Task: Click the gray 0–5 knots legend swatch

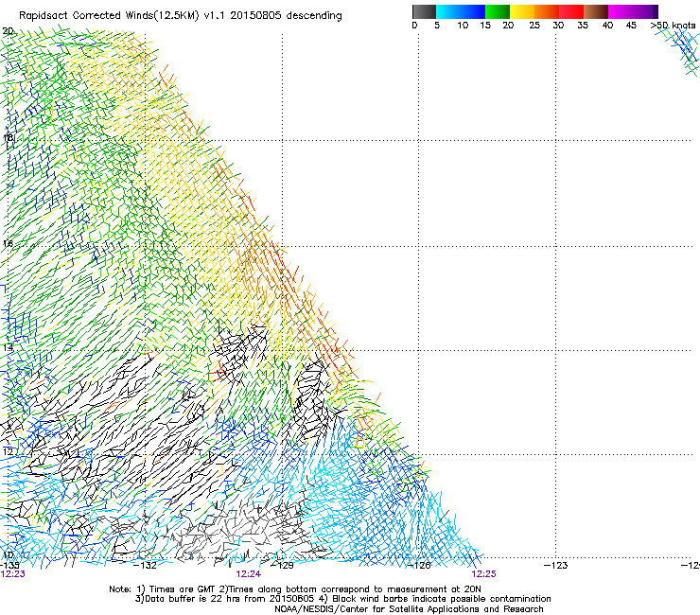Action: pos(424,11)
